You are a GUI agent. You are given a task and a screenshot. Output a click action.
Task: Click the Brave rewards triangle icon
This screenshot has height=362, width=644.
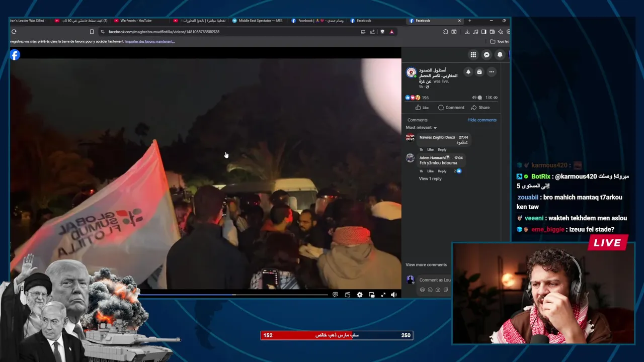point(391,32)
